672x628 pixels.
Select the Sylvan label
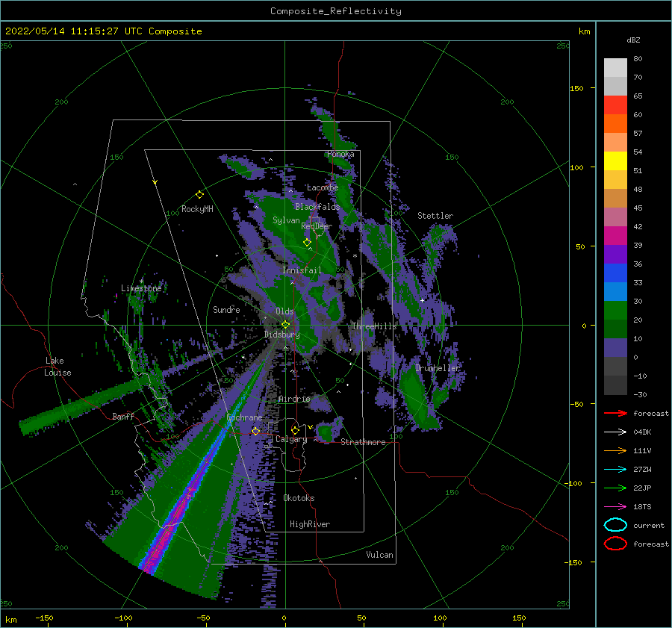286,220
